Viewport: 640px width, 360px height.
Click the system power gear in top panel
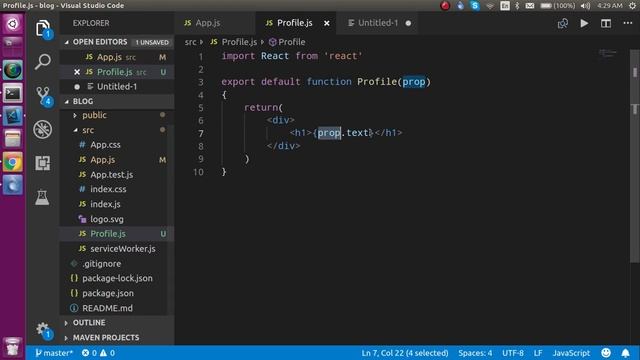tap(632, 6)
